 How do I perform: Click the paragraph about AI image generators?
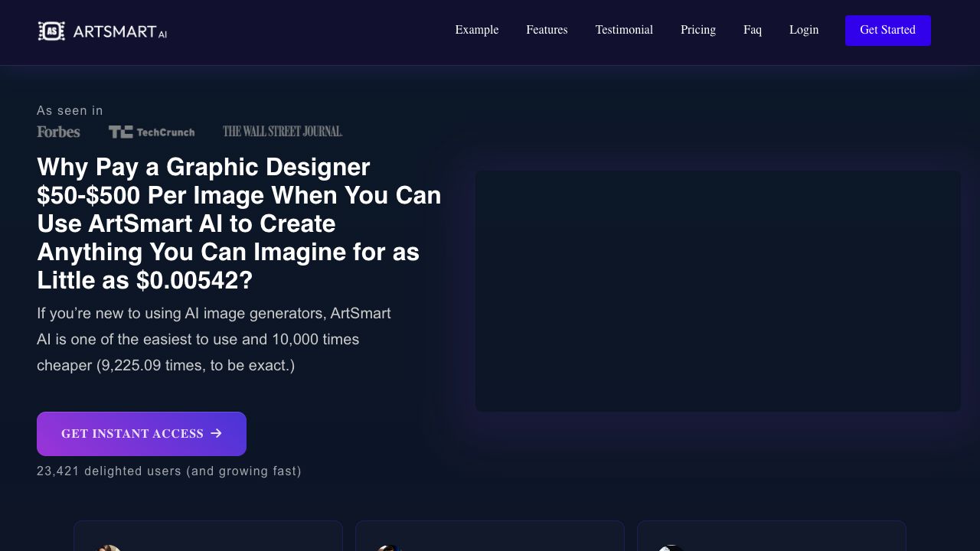click(x=214, y=339)
